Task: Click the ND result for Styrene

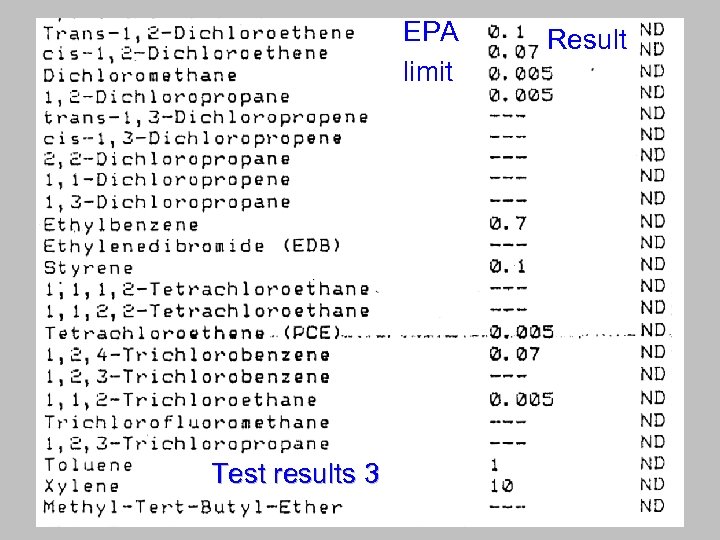Action: pos(652,264)
